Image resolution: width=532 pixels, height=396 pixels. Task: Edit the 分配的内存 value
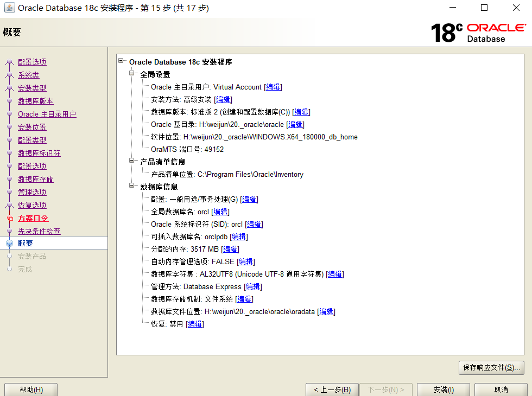(x=230, y=249)
